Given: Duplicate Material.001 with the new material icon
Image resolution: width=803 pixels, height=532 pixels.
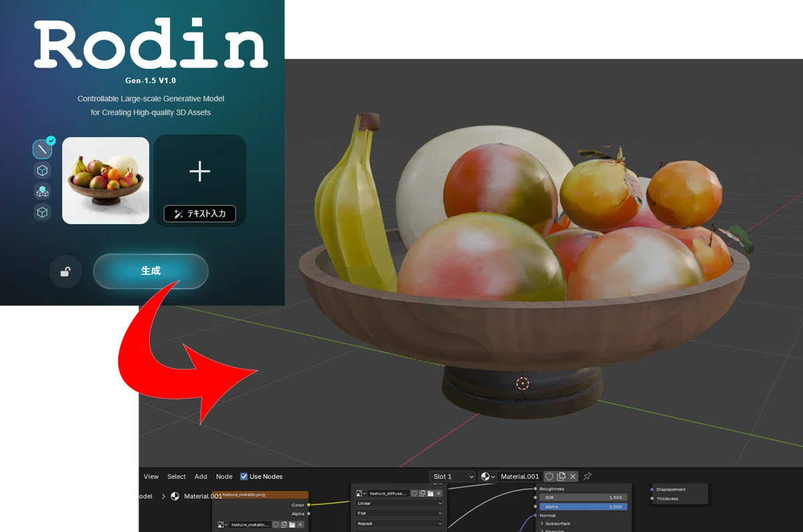Looking at the screenshot, I should 561,476.
